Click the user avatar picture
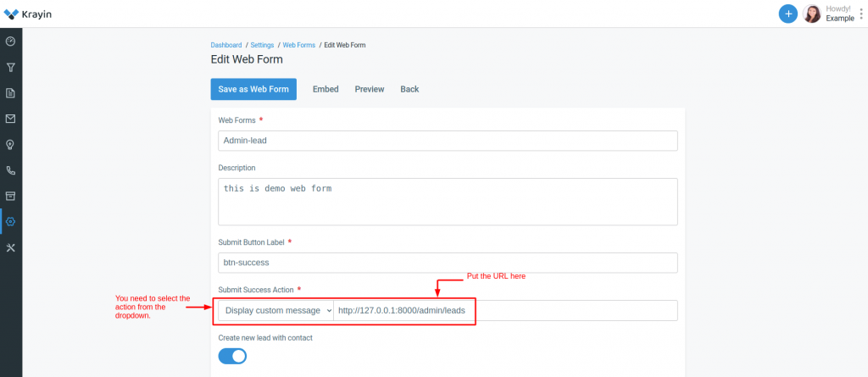 click(811, 14)
